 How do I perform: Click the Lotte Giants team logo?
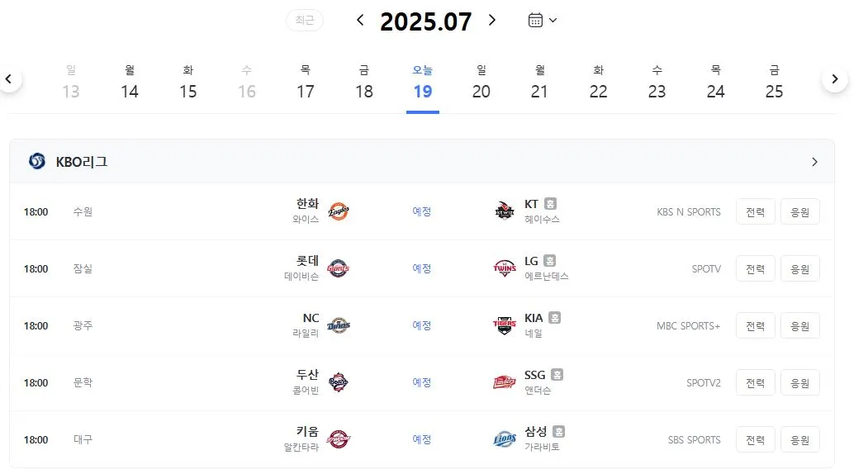339,268
